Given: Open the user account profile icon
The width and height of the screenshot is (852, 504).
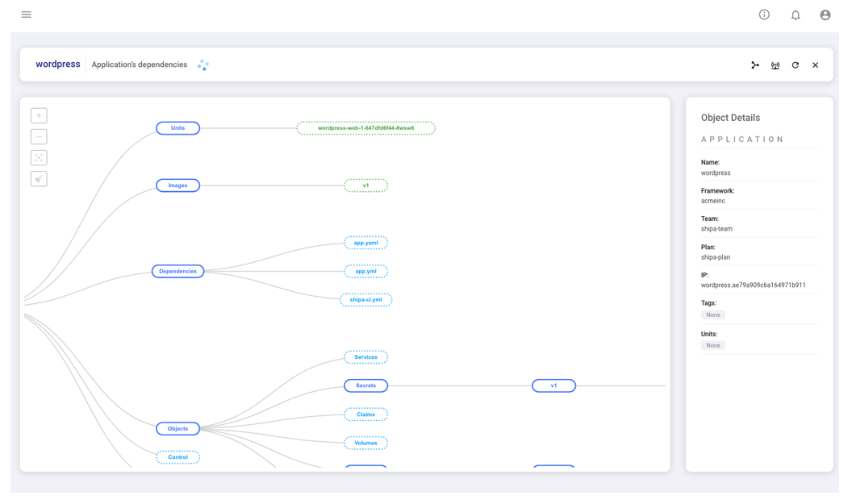Looking at the screenshot, I should point(825,15).
